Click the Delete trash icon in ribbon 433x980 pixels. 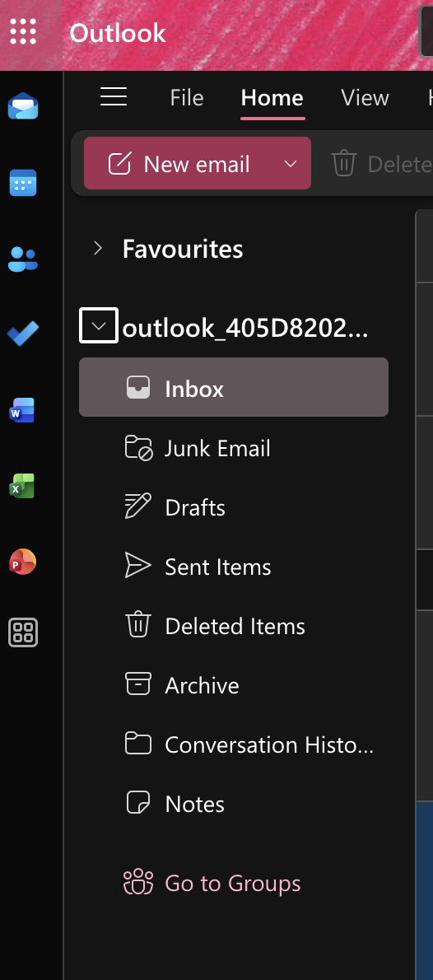tap(343, 164)
